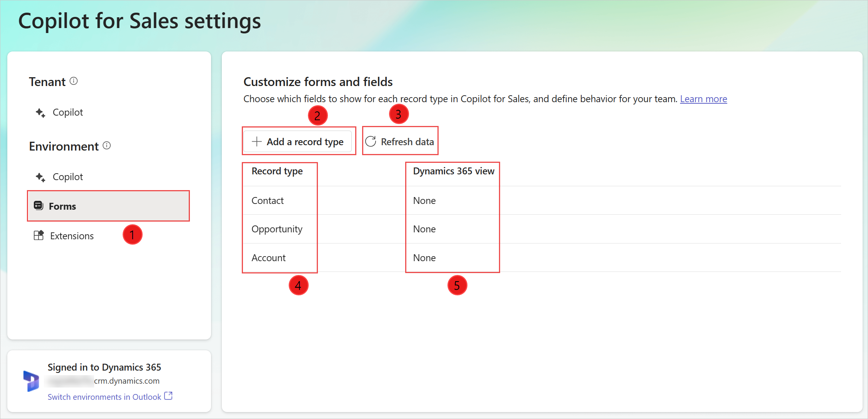Expand the Contact record type row
This screenshot has height=419, width=868.
(x=268, y=200)
